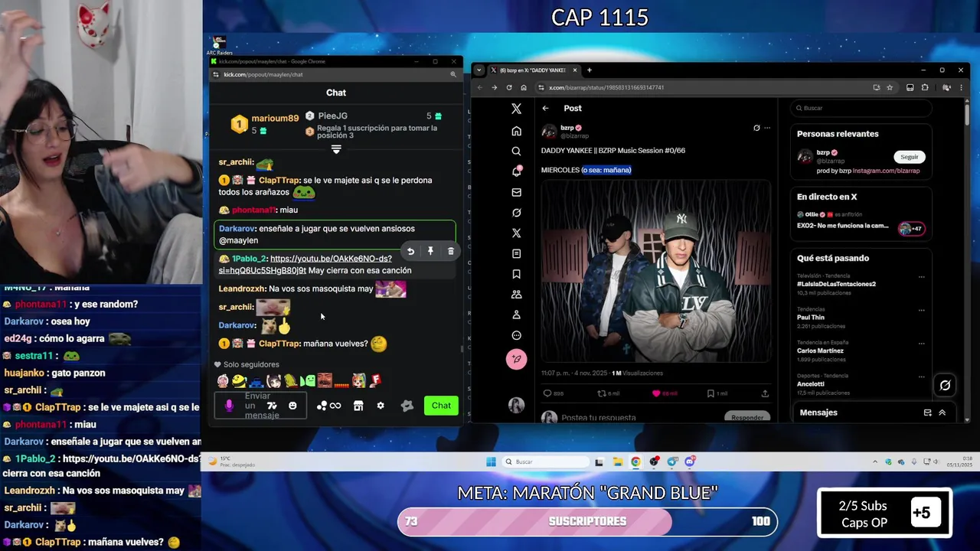Open instagram.com/bizarrap link
This screenshot has height=551, width=980.
click(x=886, y=171)
